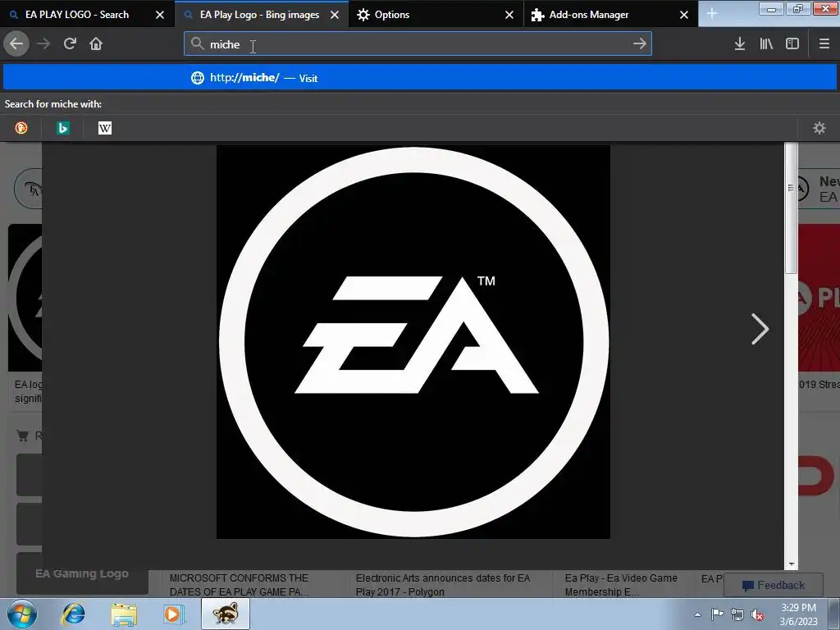Click the forward navigation arrow
This screenshot has height=630, width=840.
(x=43, y=44)
